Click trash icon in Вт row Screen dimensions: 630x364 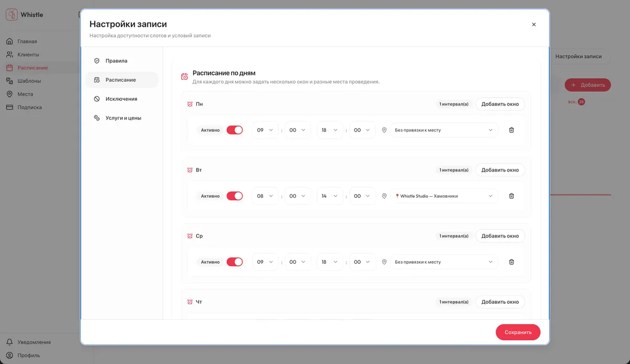click(511, 196)
